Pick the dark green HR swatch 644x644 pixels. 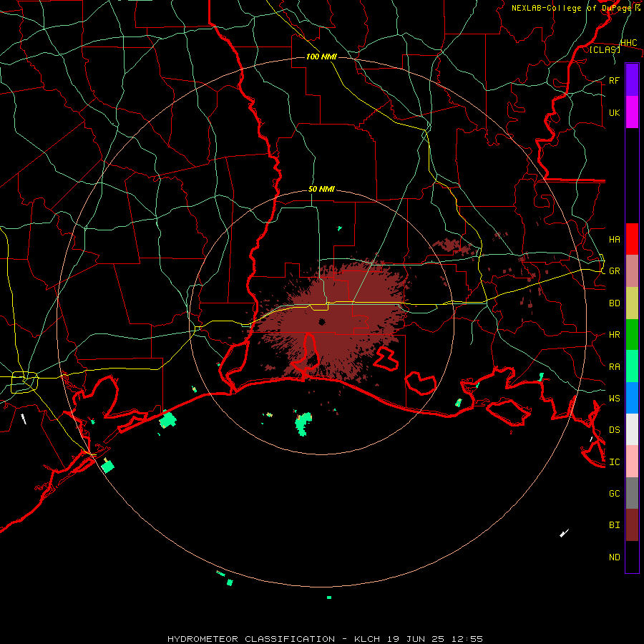[632, 335]
